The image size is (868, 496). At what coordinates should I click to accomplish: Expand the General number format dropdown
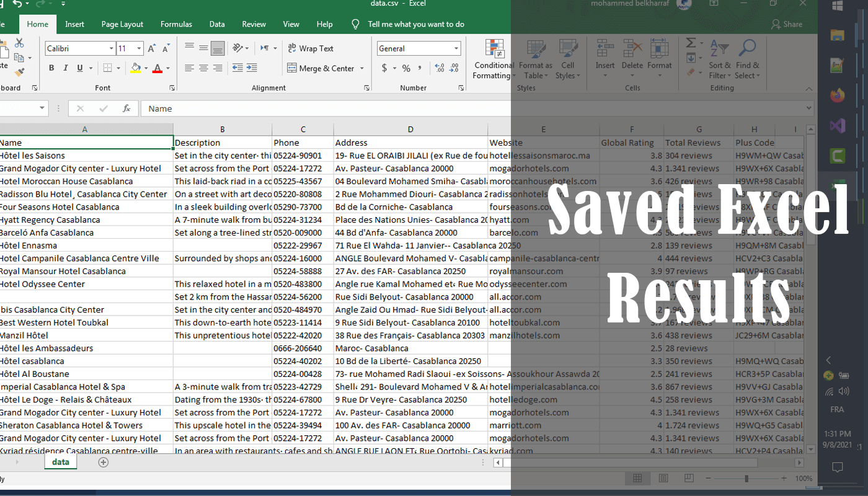point(457,48)
